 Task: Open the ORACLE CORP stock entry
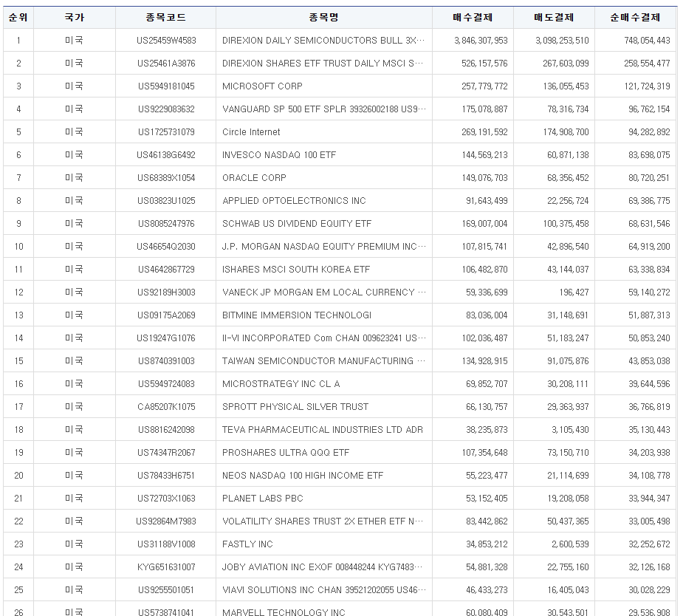256,177
